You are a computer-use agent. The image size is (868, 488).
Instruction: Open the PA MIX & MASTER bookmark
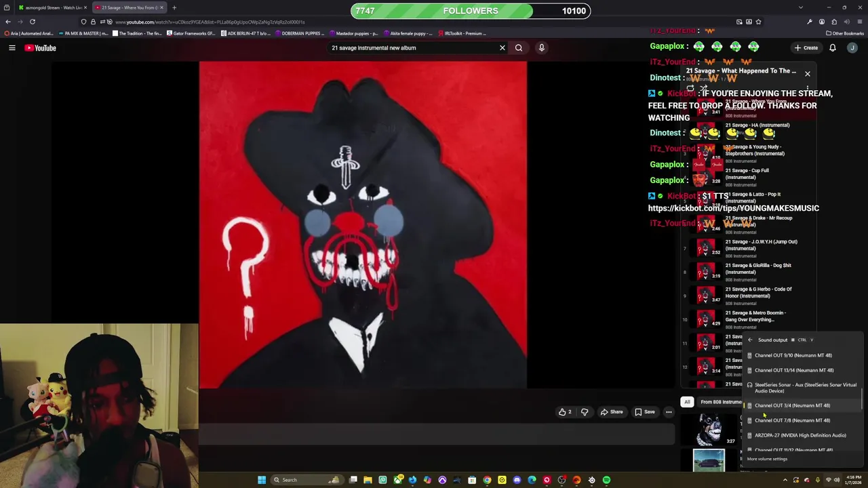click(85, 33)
